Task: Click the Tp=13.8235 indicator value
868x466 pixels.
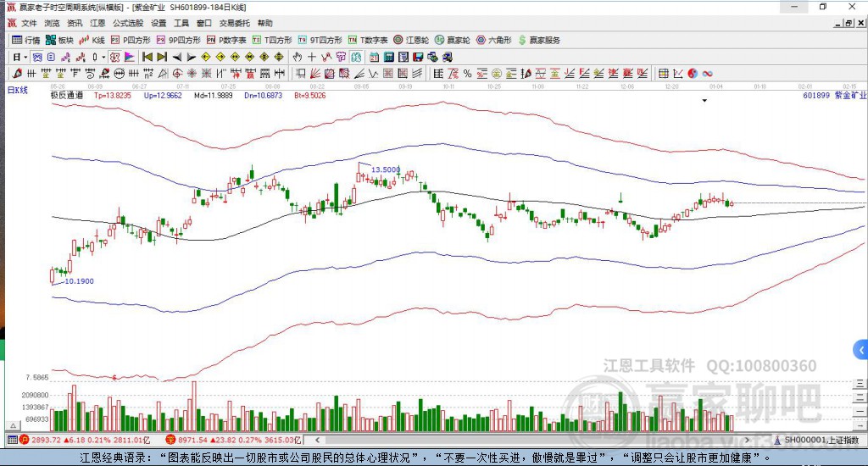Action: tap(113, 95)
